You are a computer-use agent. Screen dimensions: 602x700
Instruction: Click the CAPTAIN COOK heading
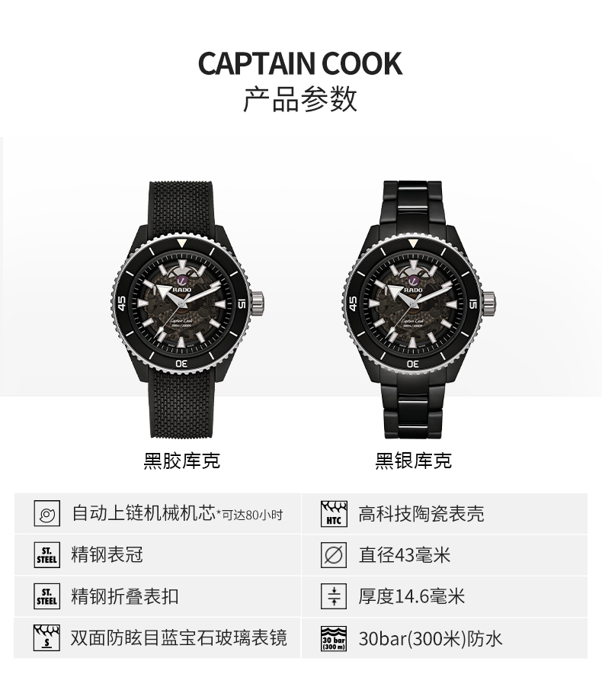300,63
